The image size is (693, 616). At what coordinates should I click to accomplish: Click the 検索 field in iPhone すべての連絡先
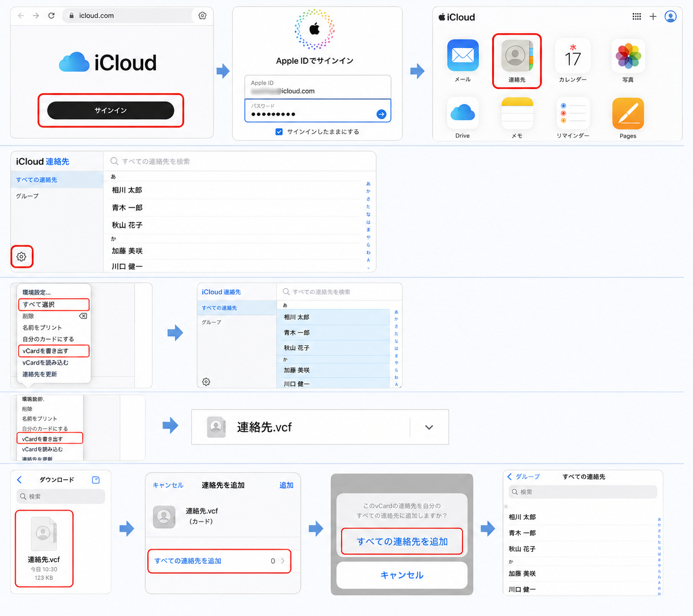pos(582,492)
